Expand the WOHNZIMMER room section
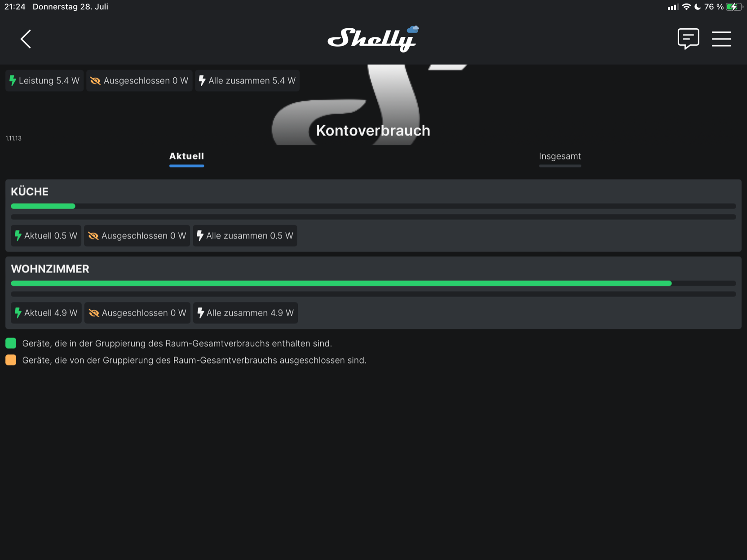This screenshot has width=747, height=560. pos(50,269)
